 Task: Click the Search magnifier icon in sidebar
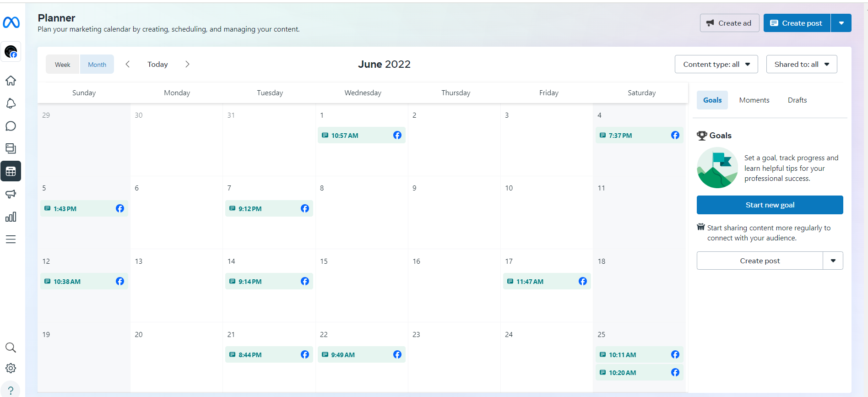pyautogui.click(x=11, y=348)
